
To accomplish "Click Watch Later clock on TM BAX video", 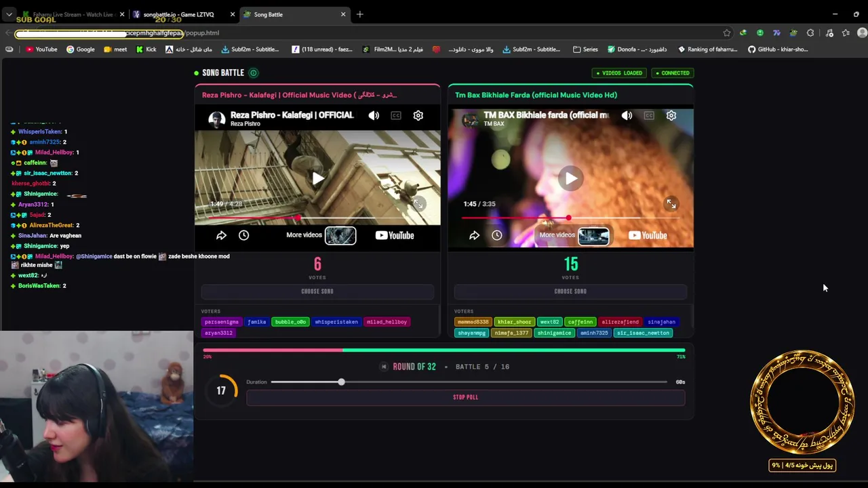I will click(x=496, y=235).
